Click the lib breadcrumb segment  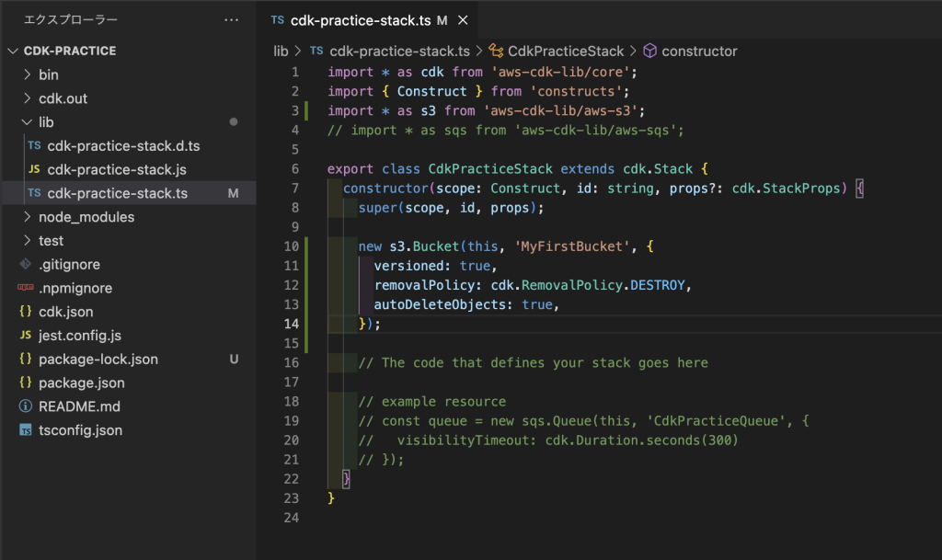click(281, 51)
